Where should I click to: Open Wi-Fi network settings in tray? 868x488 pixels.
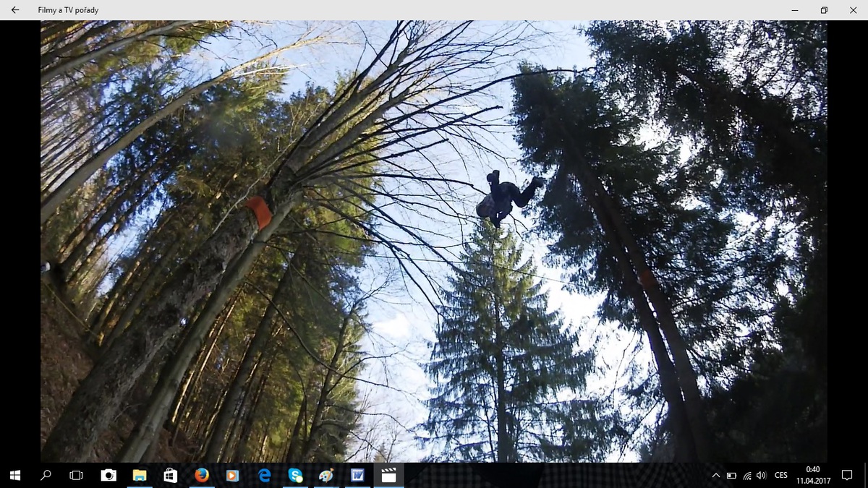[x=746, y=475]
